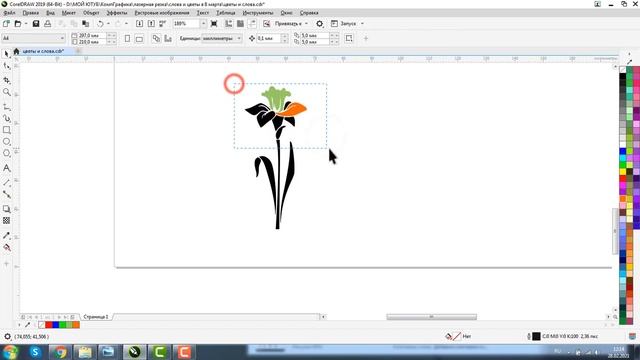Pick red swatch in document palette
The image size is (640, 360).
coord(49,325)
